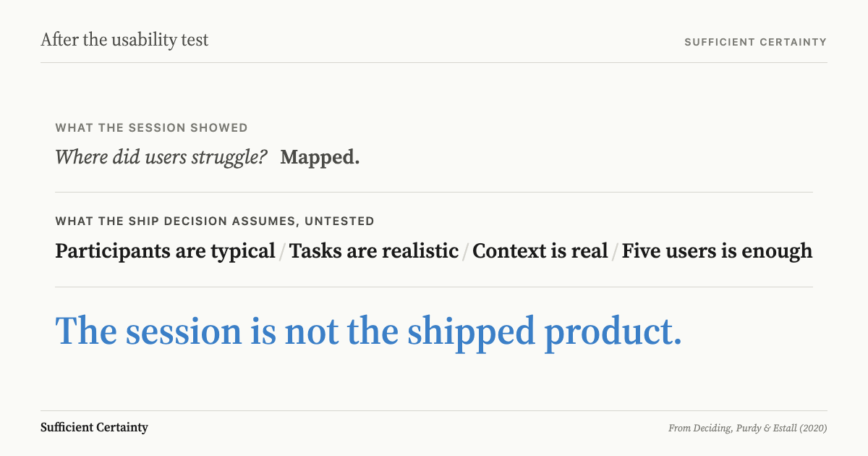This screenshot has height=456, width=868.
Task: Select the "WHAT THE SESSION SHOWED" heading
Action: pos(151,128)
